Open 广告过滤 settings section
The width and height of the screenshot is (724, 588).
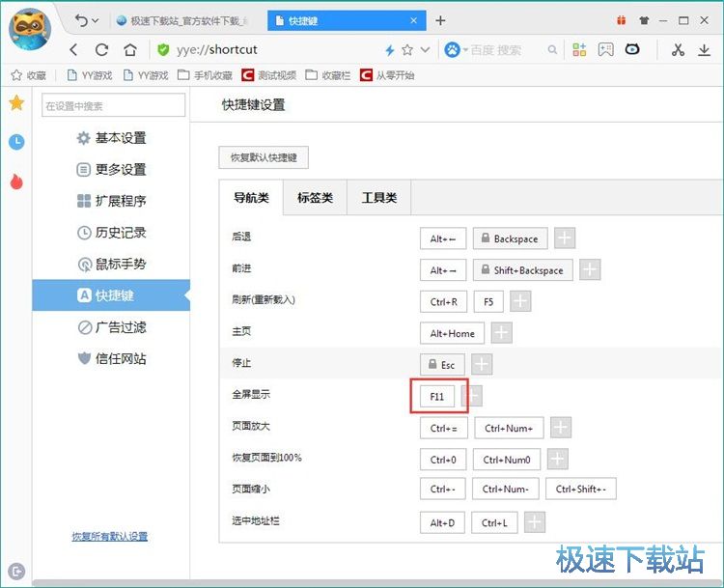pyautogui.click(x=111, y=327)
